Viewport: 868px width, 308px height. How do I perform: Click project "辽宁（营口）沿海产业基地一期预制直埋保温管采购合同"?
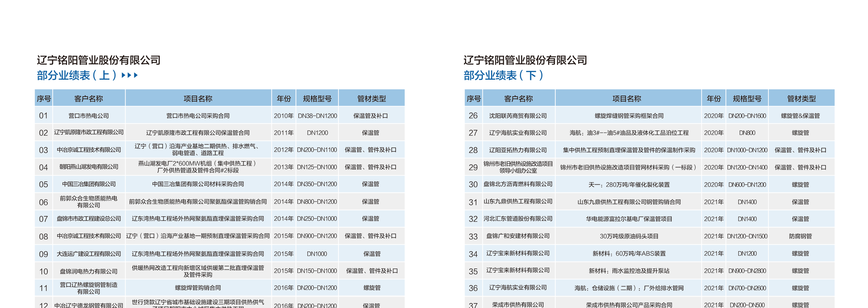pos(198,236)
